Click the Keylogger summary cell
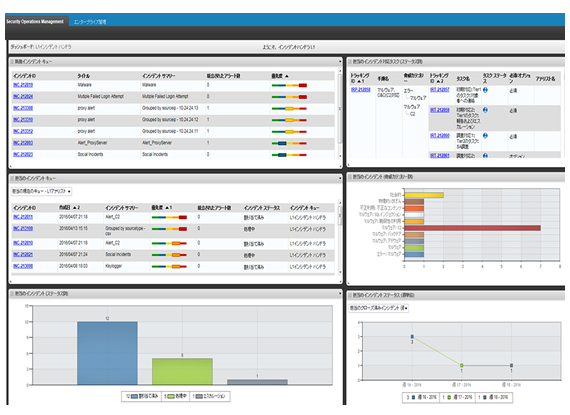570x415 pixels. coord(114,266)
